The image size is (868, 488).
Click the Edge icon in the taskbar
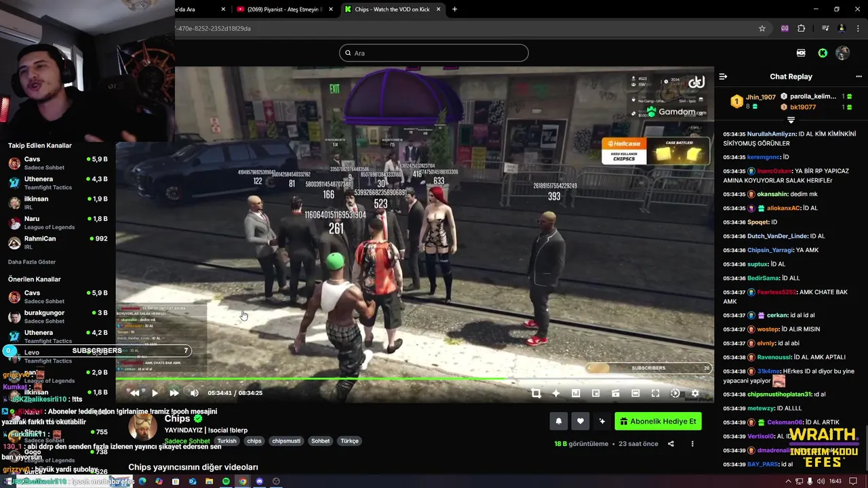click(142, 481)
